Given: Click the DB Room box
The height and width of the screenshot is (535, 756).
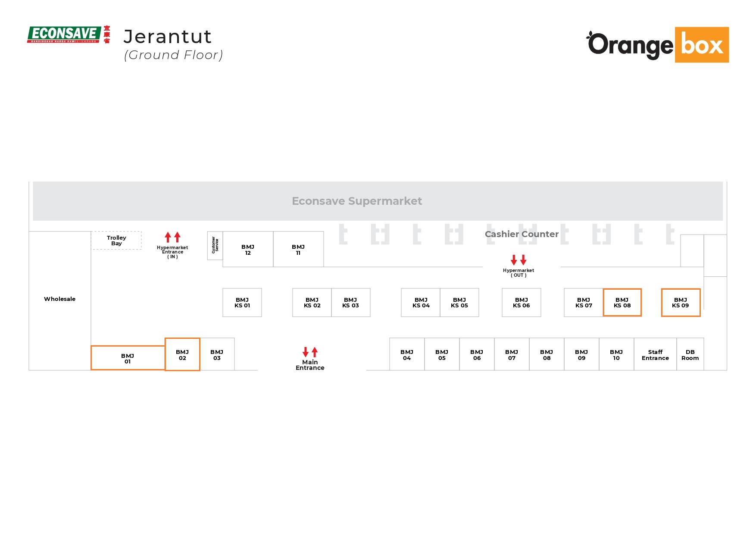Looking at the screenshot, I should click(690, 355).
